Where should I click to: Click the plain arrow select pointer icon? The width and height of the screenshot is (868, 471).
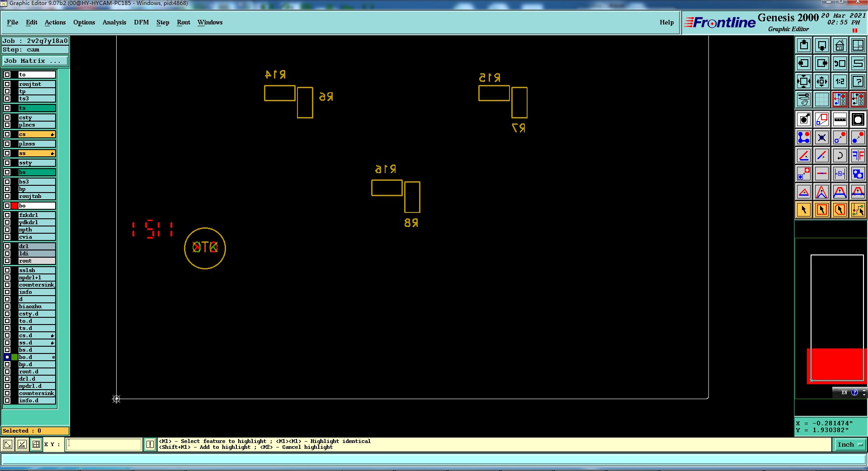[x=804, y=210]
